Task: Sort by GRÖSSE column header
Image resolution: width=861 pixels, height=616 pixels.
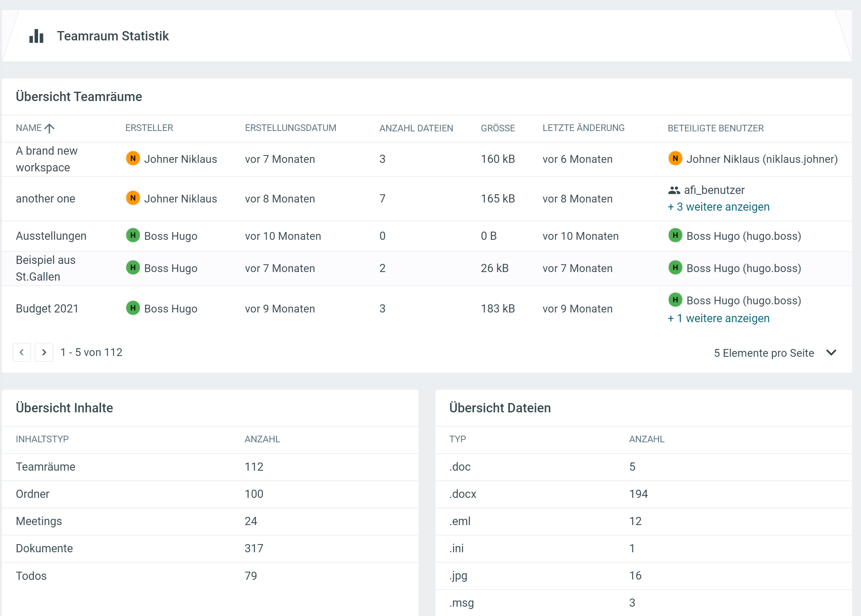Action: (498, 128)
